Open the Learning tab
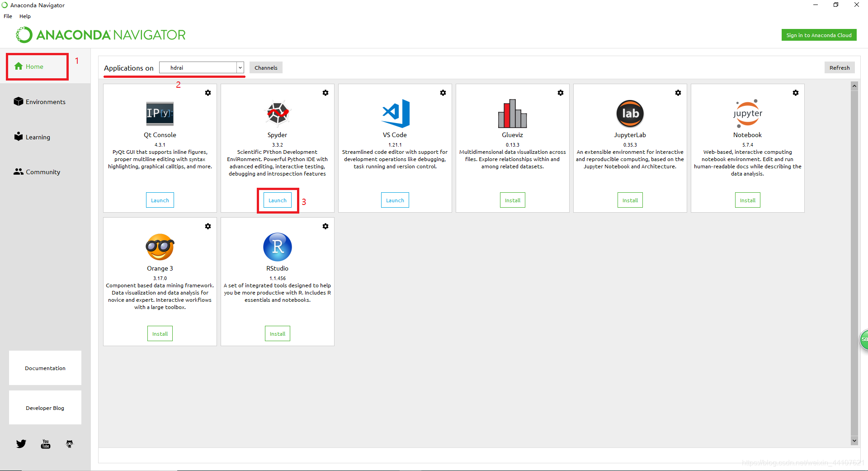Image resolution: width=868 pixels, height=471 pixels. point(32,137)
